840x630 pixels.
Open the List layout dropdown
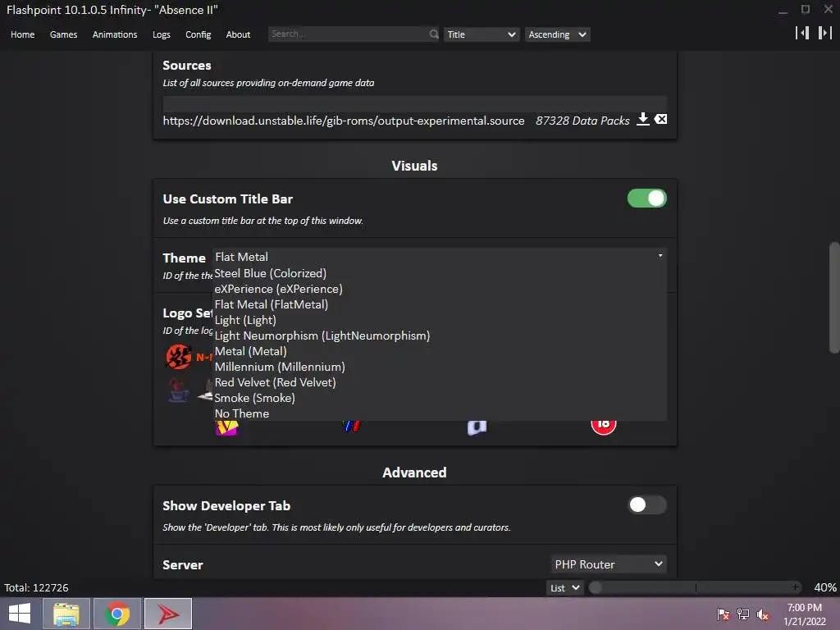point(564,587)
